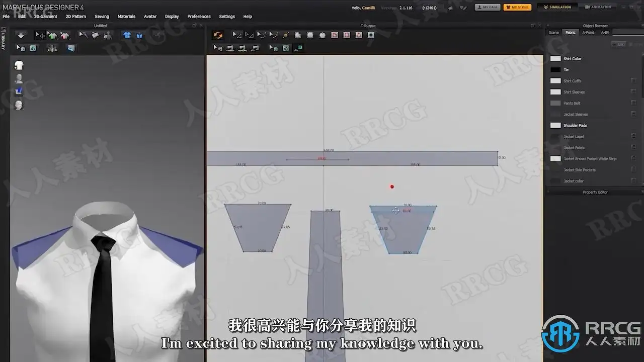Switch to the A-Point tab
The image size is (644, 362).
click(588, 32)
